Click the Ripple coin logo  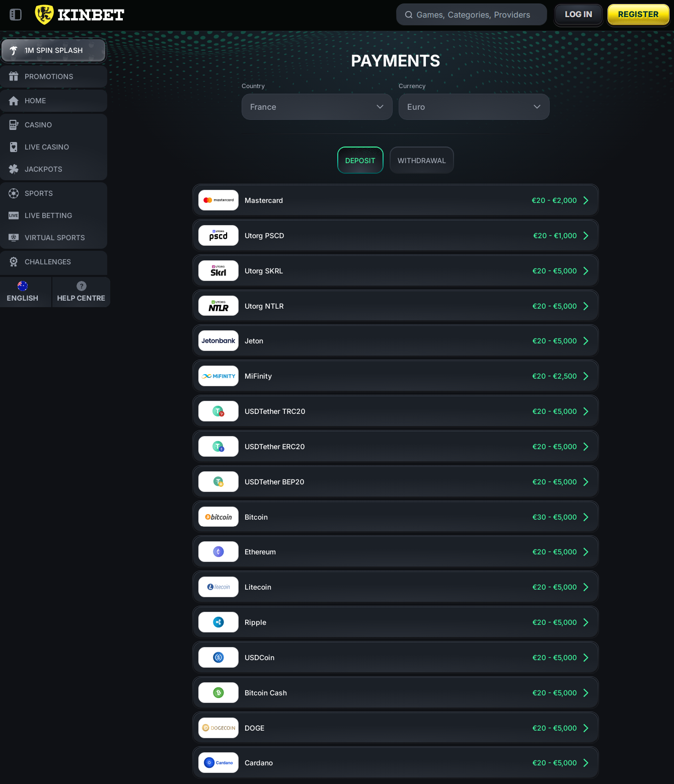pos(218,622)
